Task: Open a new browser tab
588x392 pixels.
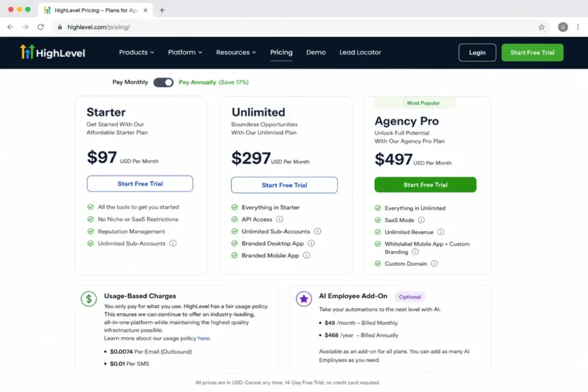Action: click(x=162, y=10)
